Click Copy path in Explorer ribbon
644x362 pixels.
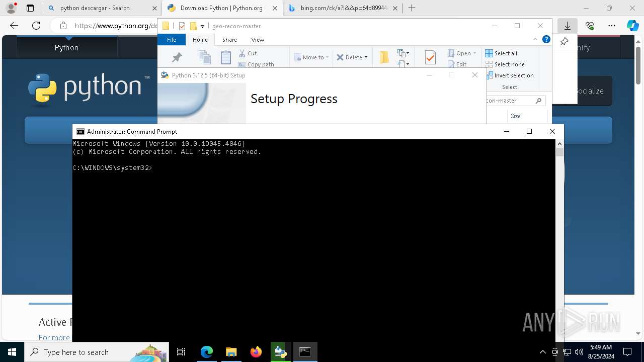257,64
